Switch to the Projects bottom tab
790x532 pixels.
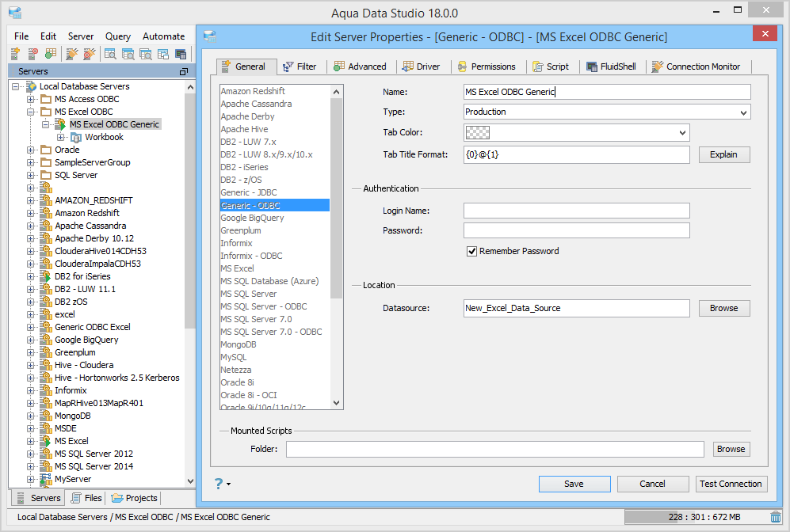[135, 498]
